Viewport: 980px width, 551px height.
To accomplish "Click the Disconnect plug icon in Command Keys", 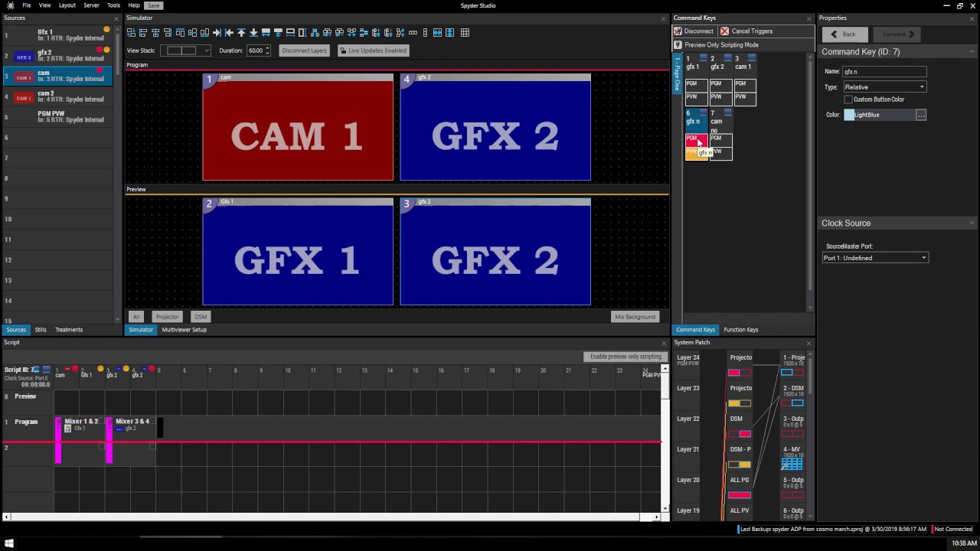I will point(678,31).
